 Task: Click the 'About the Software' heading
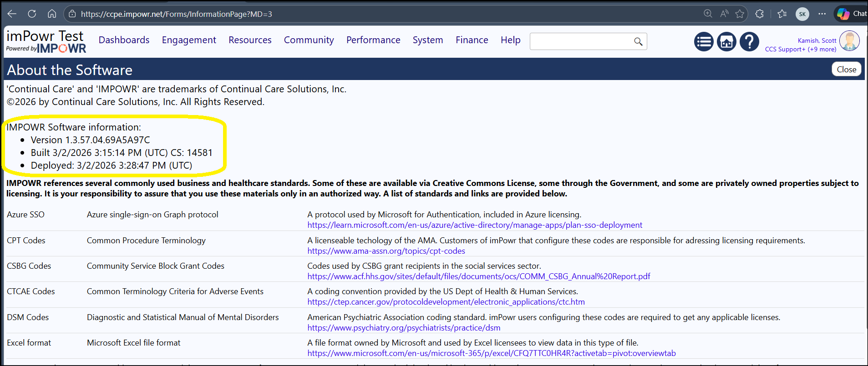(70, 70)
